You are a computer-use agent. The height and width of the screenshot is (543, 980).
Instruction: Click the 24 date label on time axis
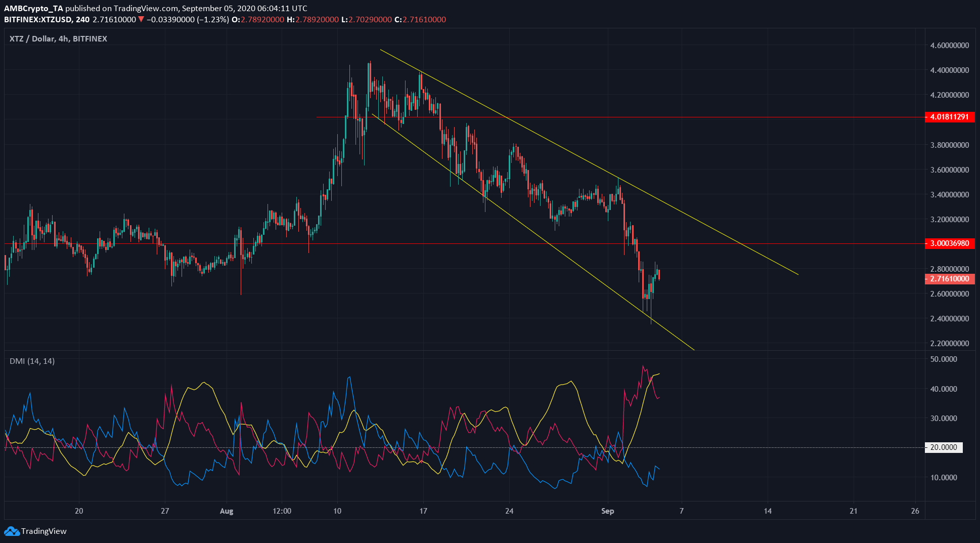pyautogui.click(x=509, y=511)
